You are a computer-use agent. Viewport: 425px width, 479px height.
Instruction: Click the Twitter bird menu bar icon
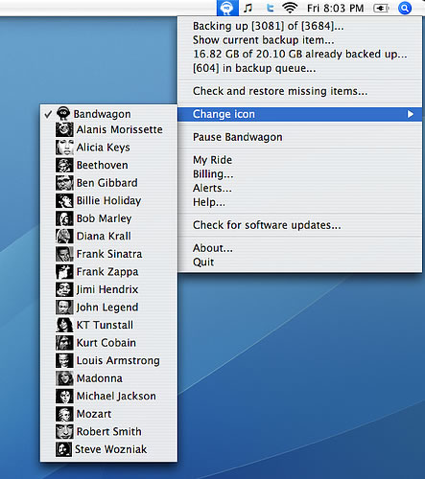[270, 8]
